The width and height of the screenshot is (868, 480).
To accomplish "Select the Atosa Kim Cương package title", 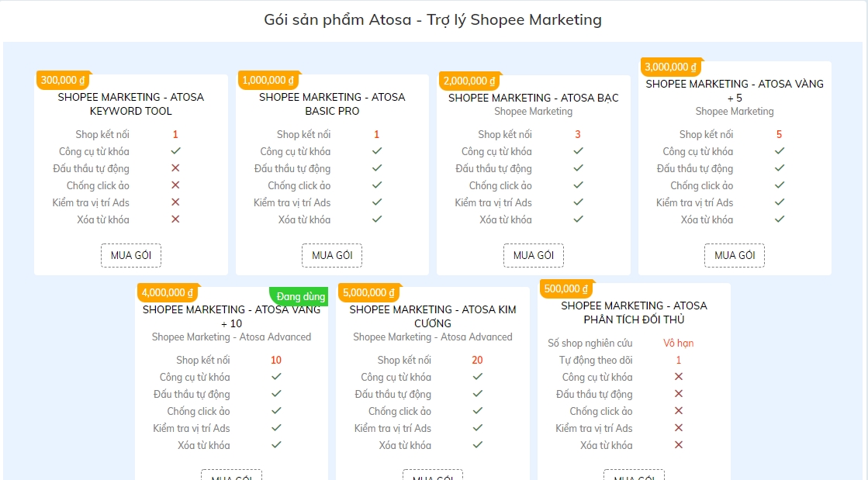I will 433,316.
